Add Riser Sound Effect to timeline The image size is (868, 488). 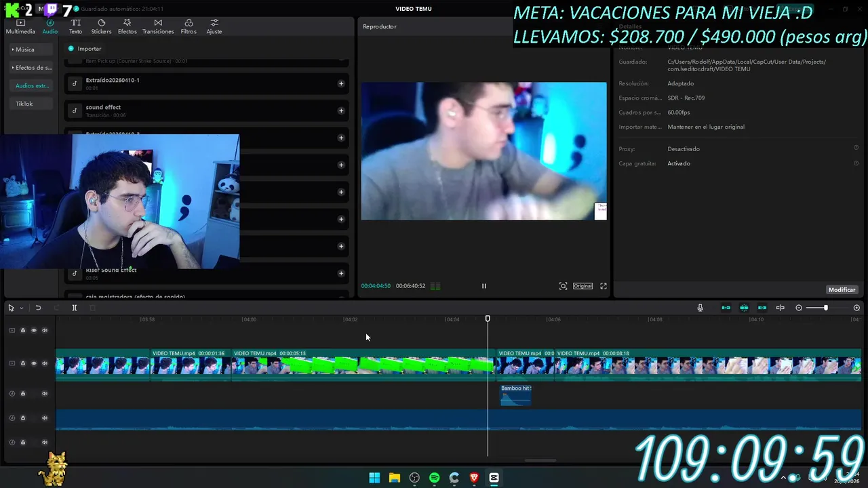tap(341, 273)
